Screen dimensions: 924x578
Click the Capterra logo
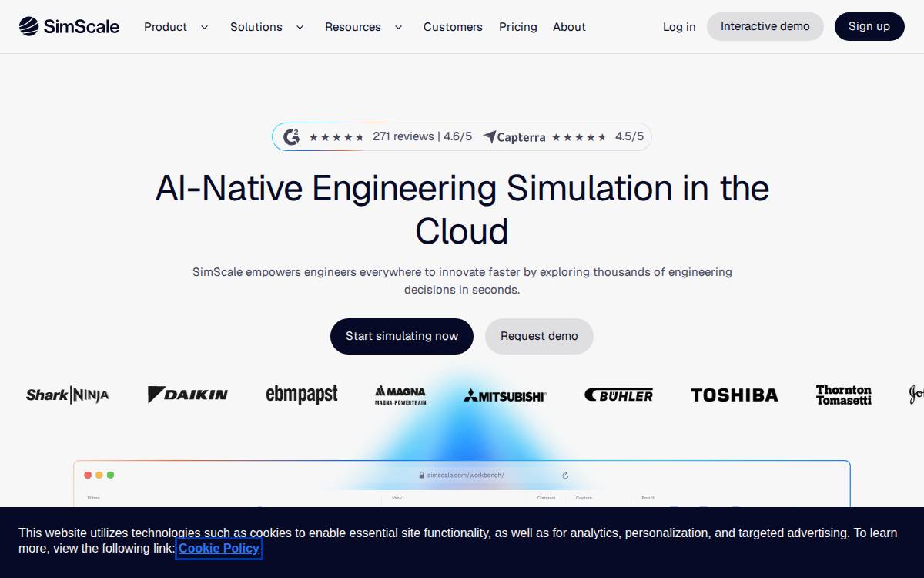[x=514, y=137]
